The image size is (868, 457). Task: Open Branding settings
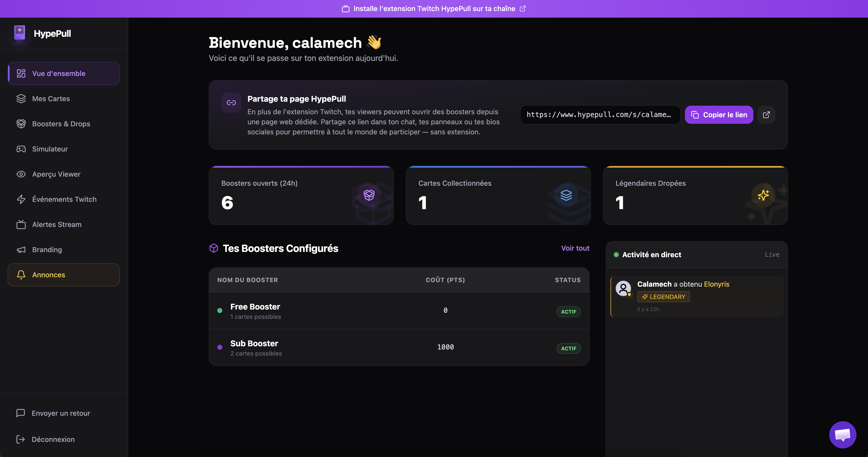pos(64,250)
